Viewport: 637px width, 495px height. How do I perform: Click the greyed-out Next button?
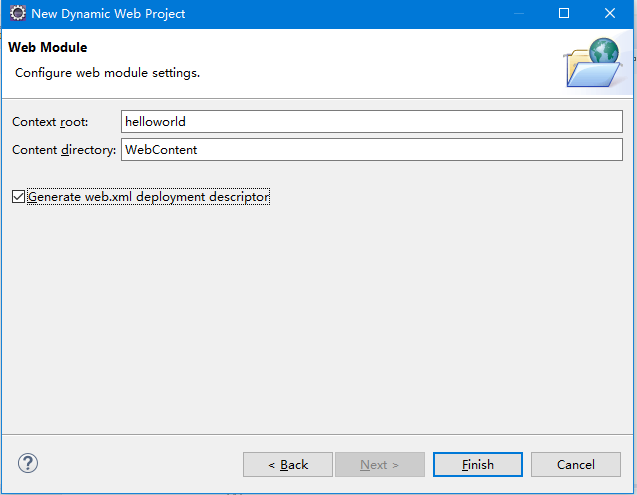(x=380, y=465)
